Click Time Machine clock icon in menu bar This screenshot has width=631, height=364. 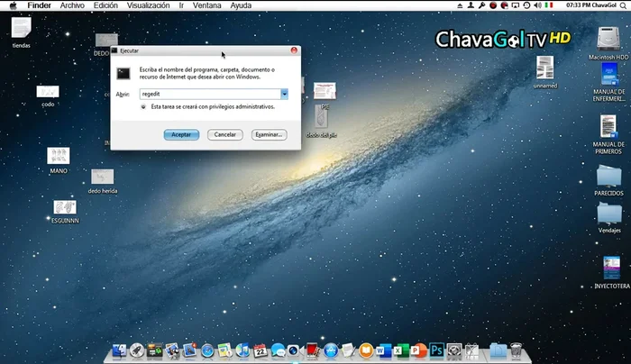[x=526, y=5]
